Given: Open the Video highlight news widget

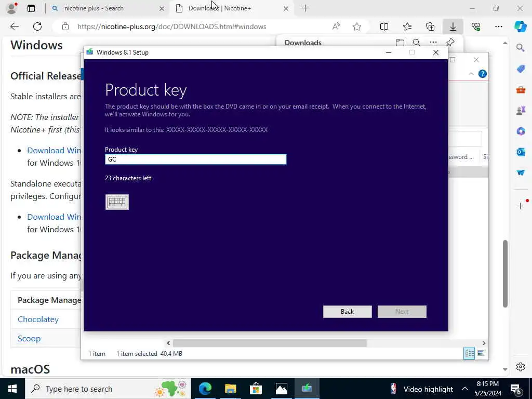Looking at the screenshot, I should tap(421, 389).
